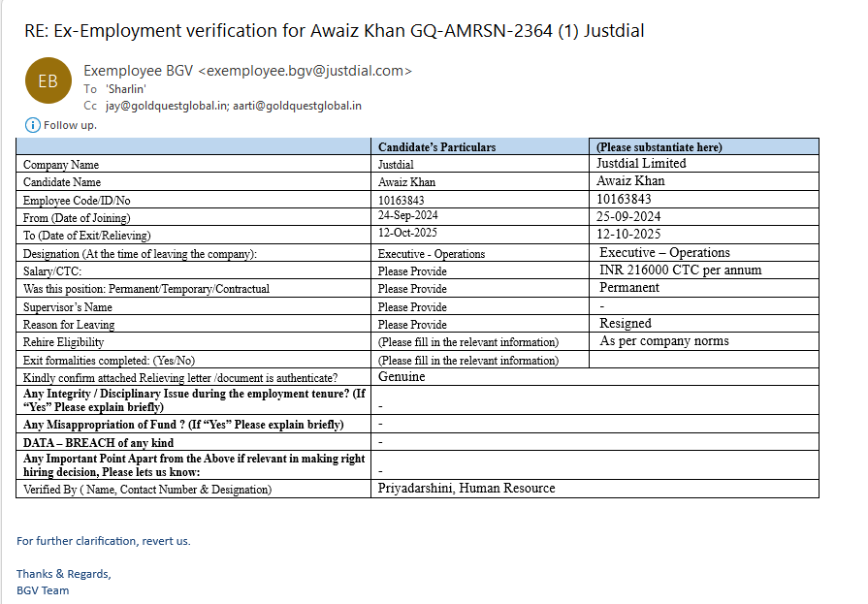Viewport: 868px width, 604px height.
Task: Click Thanks & Regards, signature line
Action: [x=64, y=574]
